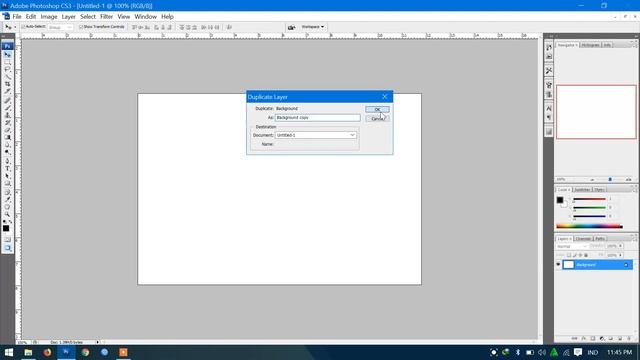This screenshot has height=360, width=640.
Task: Hide the Background layer eye icon
Action: click(558, 265)
